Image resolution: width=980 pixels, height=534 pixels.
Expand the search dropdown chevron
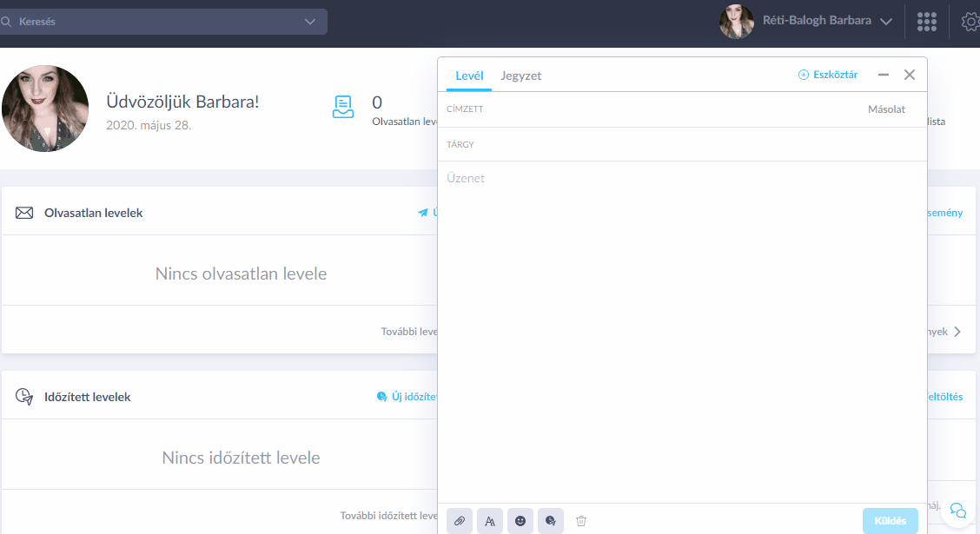coord(310,22)
